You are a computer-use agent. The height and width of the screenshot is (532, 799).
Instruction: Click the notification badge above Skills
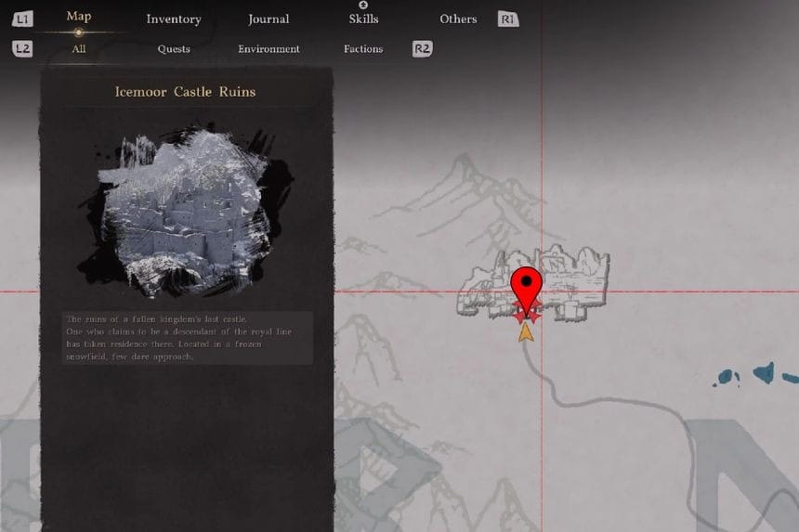pos(363,5)
